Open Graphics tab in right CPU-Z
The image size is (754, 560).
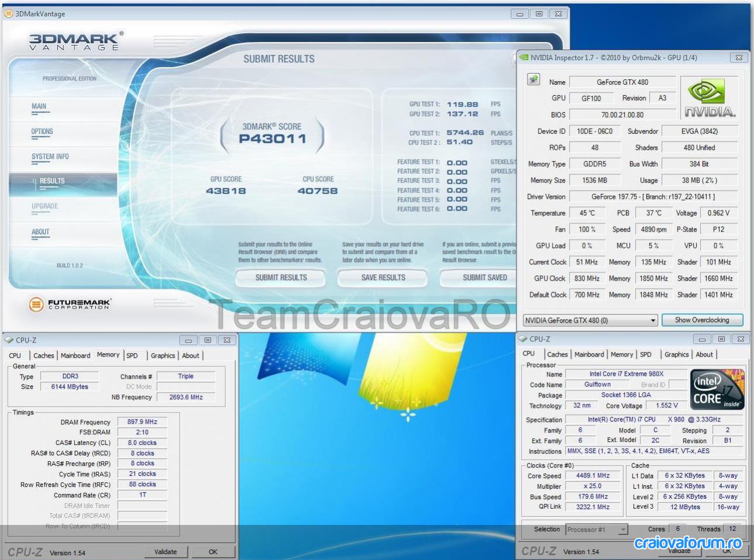point(677,354)
